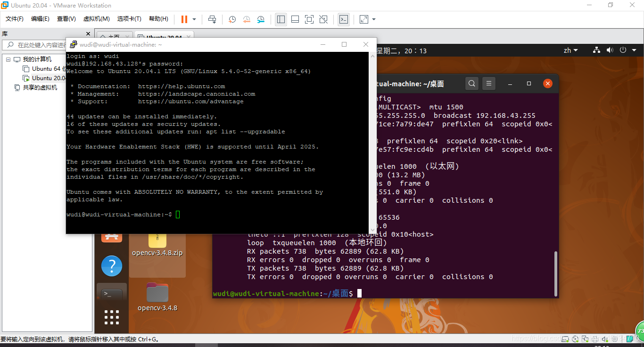
Task: Click the Ubuntu top bar clock 星期二 20:13
Action: tap(402, 50)
